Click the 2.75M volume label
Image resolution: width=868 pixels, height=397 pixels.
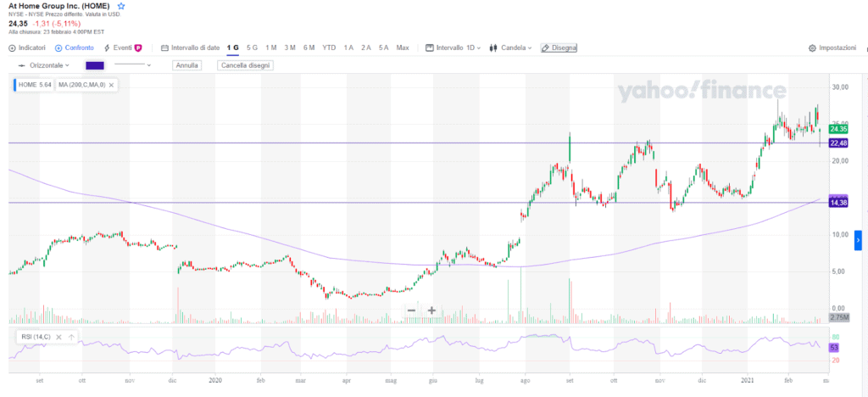(x=838, y=317)
